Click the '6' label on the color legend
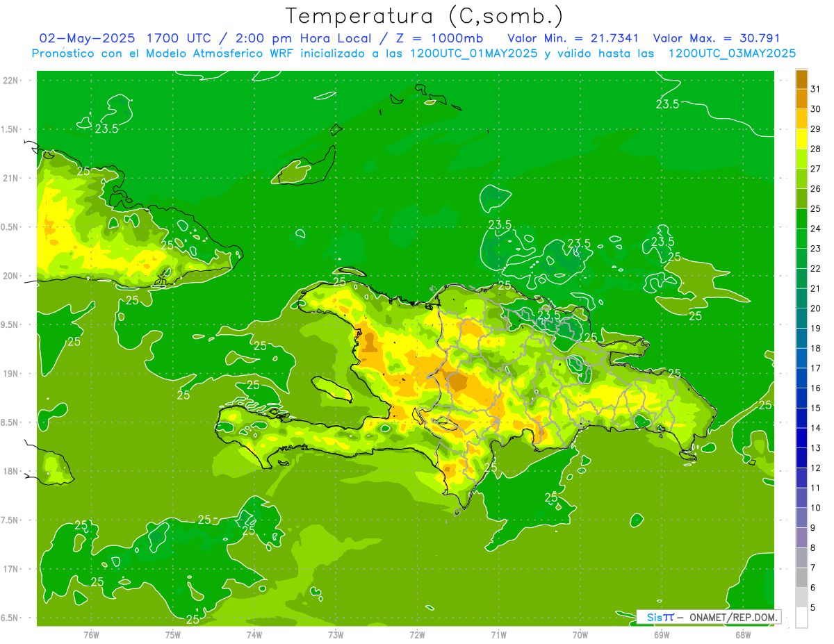This screenshot has width=834, height=644. click(x=813, y=588)
